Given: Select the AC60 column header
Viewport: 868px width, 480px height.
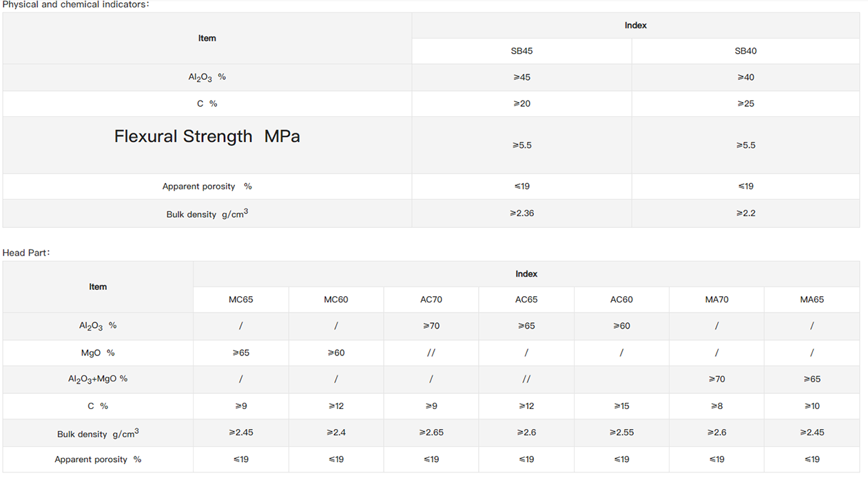Looking at the screenshot, I should click(621, 300).
